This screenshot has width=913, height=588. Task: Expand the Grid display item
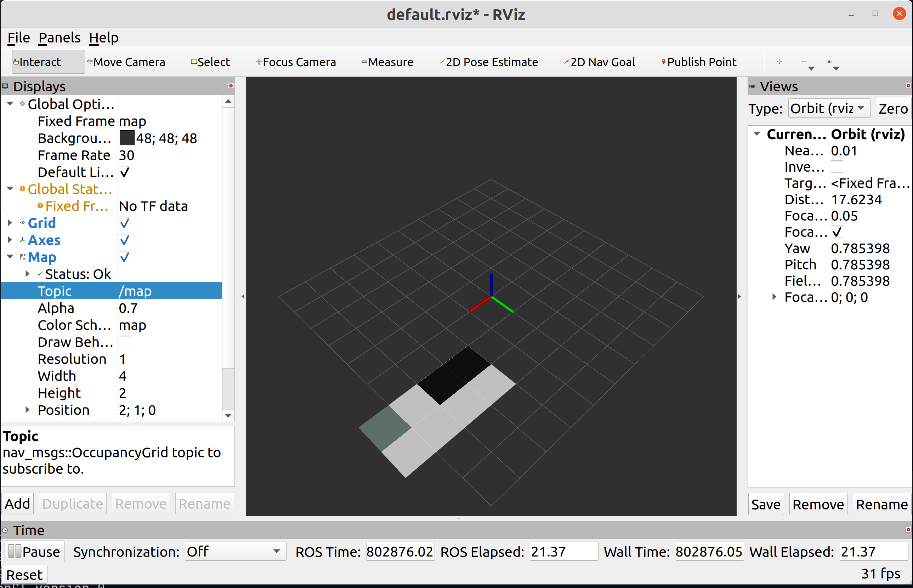click(10, 223)
